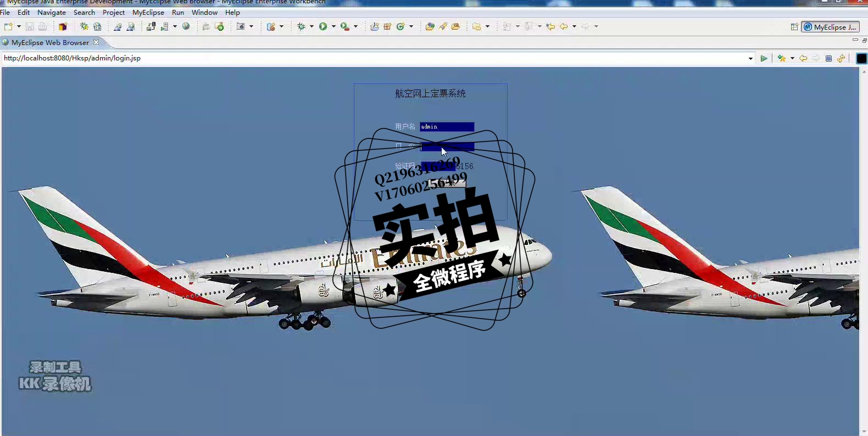Open the New wizard dropdown arrow
Image resolution: width=868 pixels, height=436 pixels.
click(19, 26)
